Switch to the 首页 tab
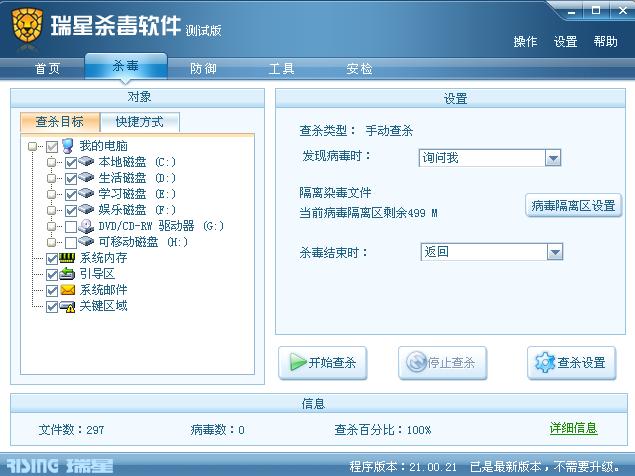The image size is (635, 476). [47, 68]
